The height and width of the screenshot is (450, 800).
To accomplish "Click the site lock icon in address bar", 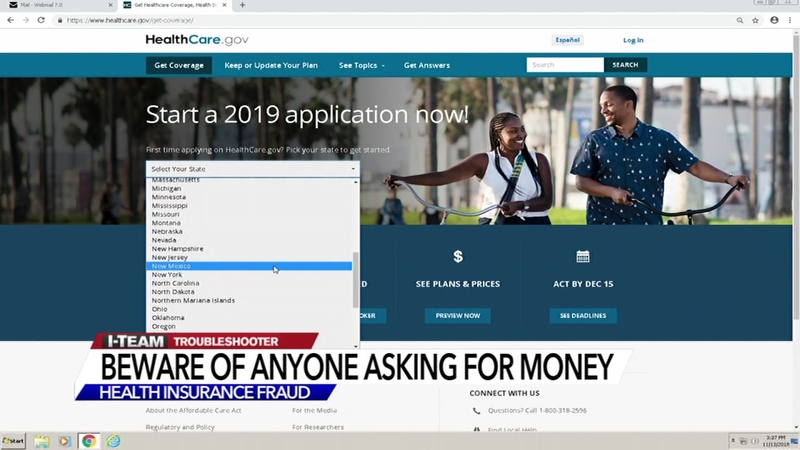I will click(60, 20).
